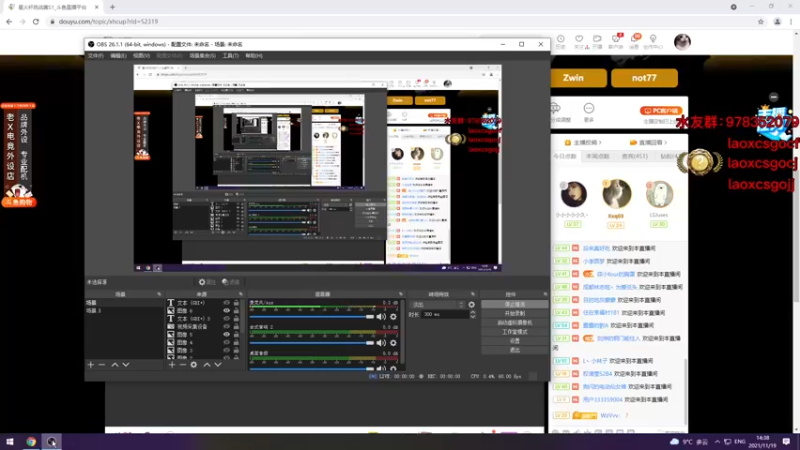Click 开始录制 start recording button
Image resolution: width=800 pixels, height=450 pixels.
[x=514, y=313]
